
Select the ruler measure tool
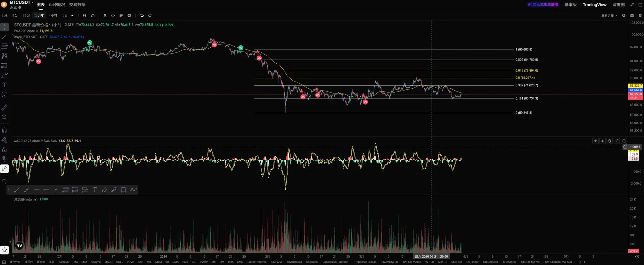point(4,108)
